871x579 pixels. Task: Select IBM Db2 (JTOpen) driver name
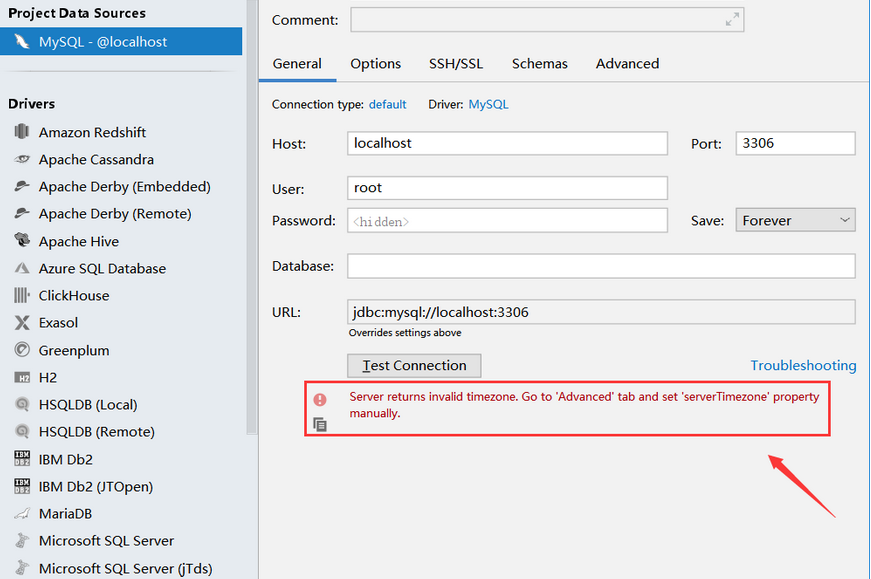[x=96, y=487]
